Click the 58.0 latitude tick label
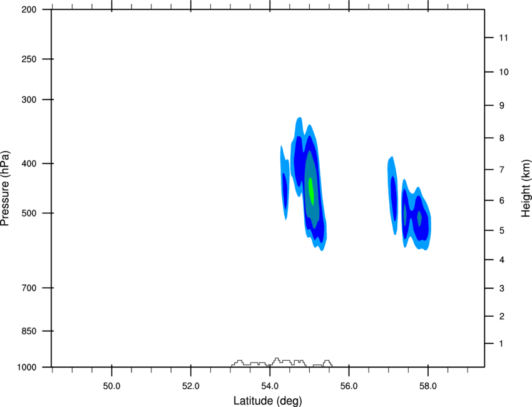532x407 pixels. click(428, 386)
